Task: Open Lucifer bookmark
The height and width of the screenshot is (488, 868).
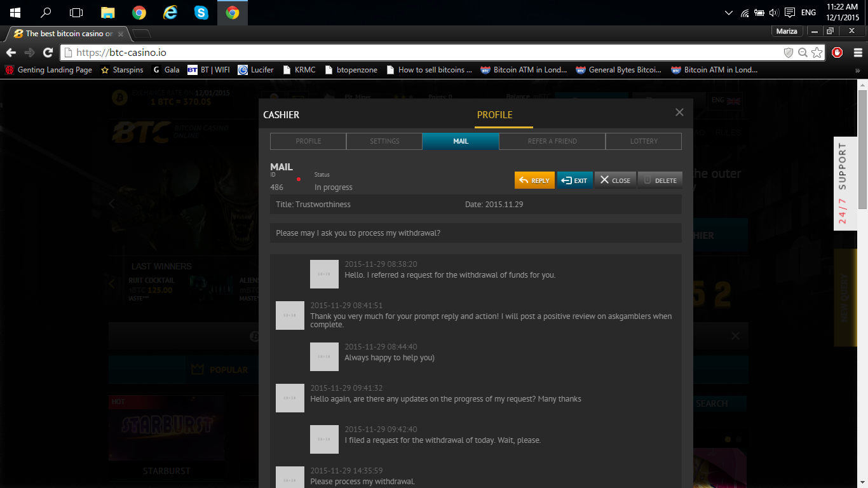Action: click(x=255, y=70)
